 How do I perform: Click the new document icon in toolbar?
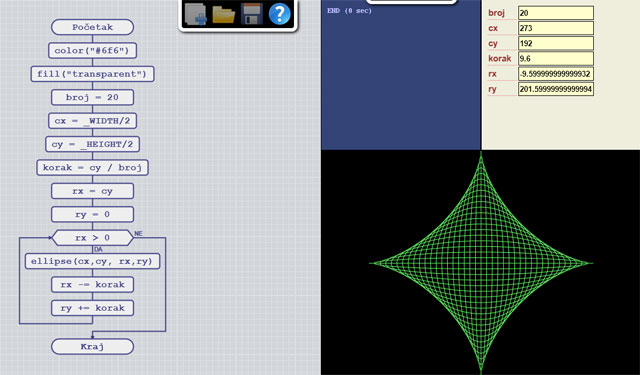click(x=196, y=14)
